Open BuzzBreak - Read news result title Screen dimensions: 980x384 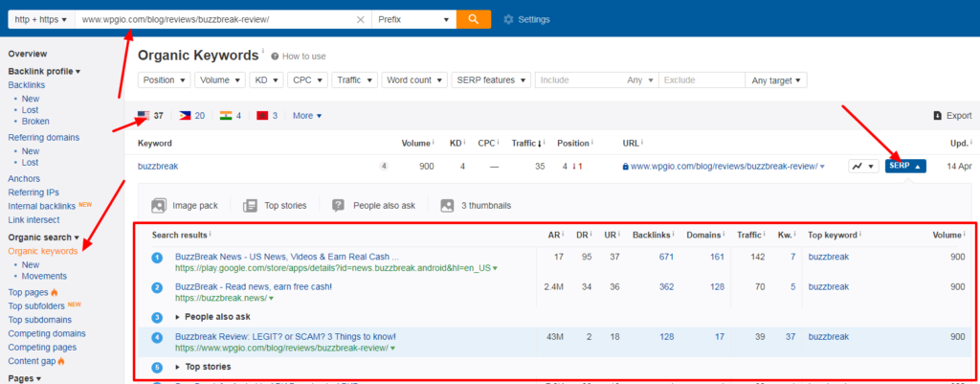(253, 286)
